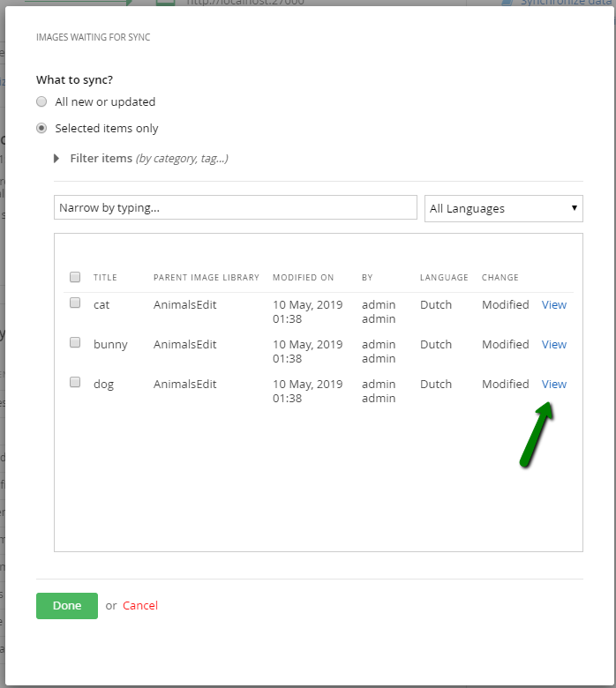Check the box for the 'cat' row
The image size is (616, 688).
[75, 303]
